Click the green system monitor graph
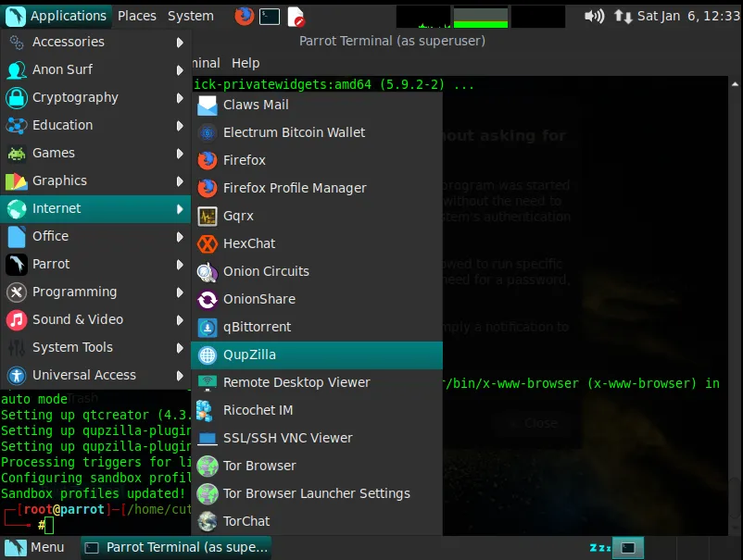The image size is (743, 560). coord(481,17)
